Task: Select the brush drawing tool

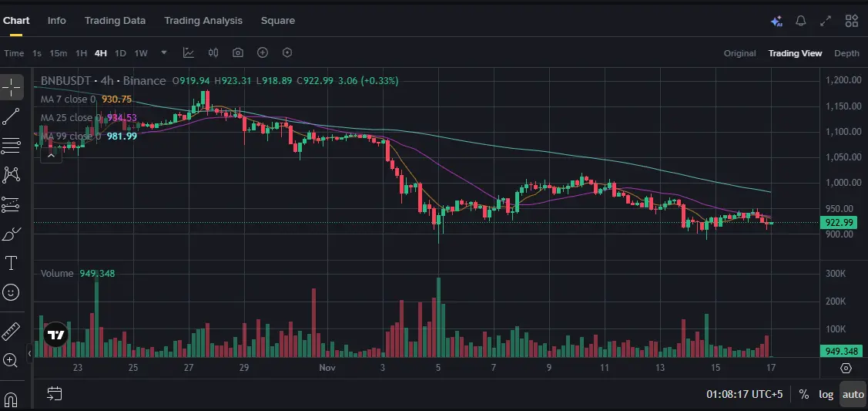Action: point(12,234)
